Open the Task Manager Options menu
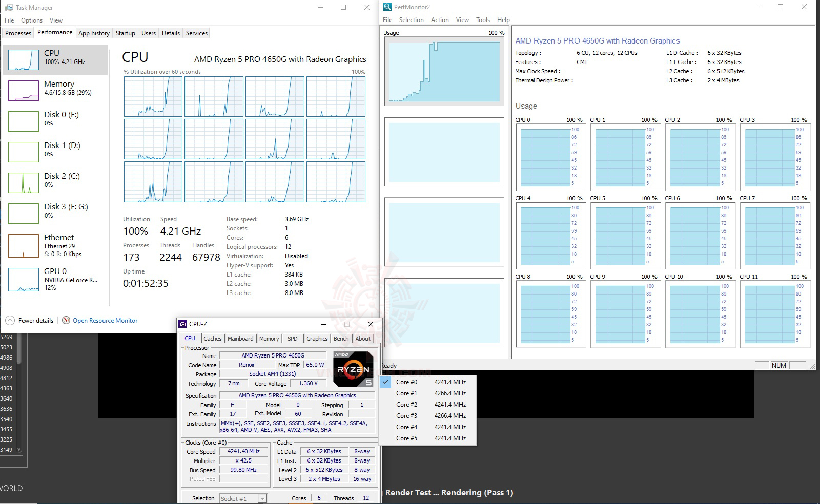This screenshot has width=820, height=504. point(32,20)
